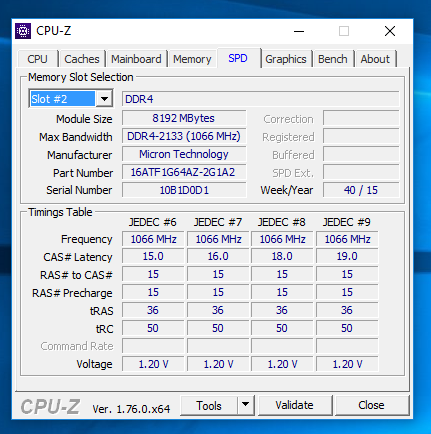
Task: Click the RAS# Precharge row label
Action: (72, 293)
